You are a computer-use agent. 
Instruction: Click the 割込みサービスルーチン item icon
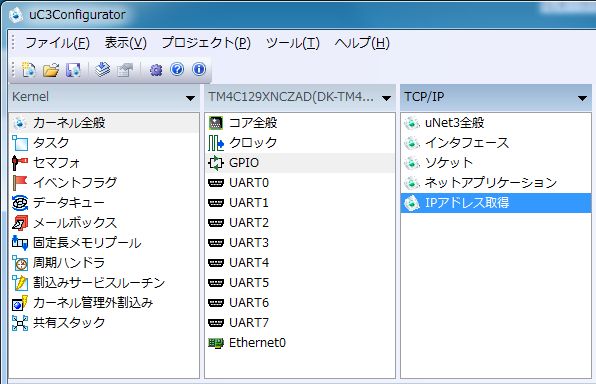[x=20, y=283]
